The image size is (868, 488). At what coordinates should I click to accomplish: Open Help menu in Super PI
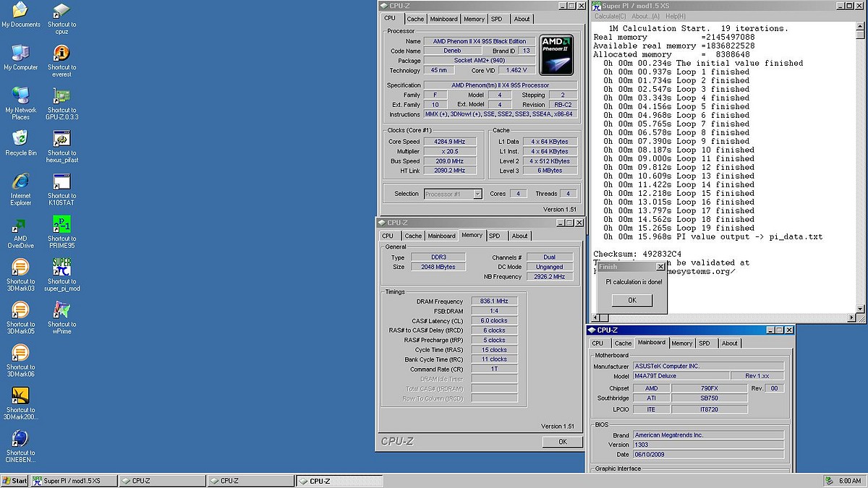coord(675,16)
